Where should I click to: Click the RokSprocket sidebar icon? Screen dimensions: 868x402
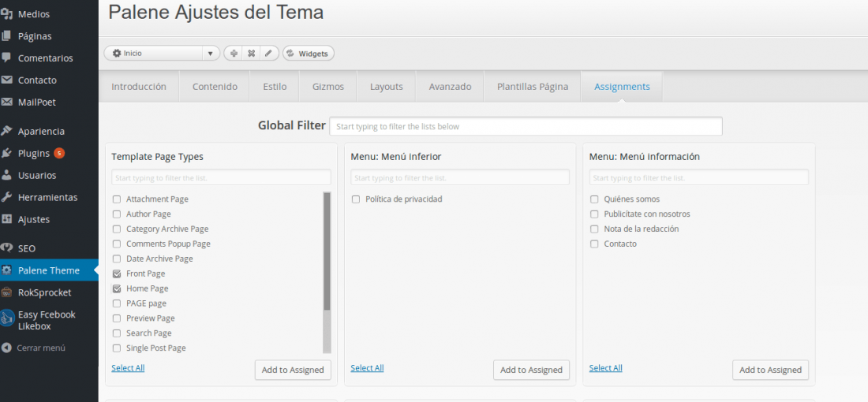pos(6,292)
